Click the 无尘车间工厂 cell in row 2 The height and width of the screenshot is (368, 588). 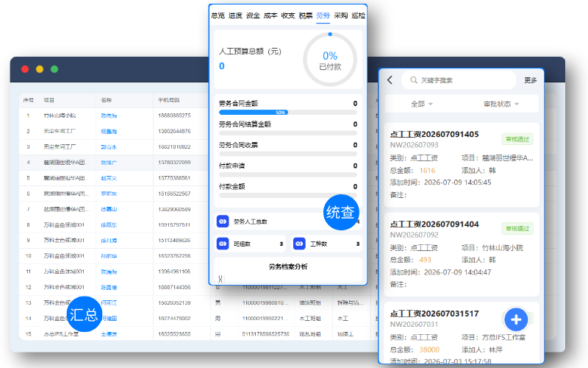tap(60, 131)
